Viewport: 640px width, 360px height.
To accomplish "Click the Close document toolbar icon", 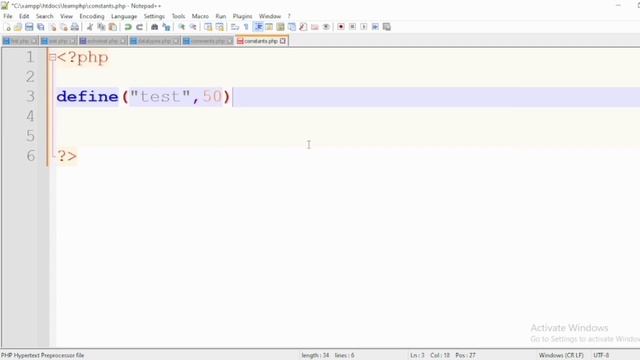I will [x=53, y=27].
